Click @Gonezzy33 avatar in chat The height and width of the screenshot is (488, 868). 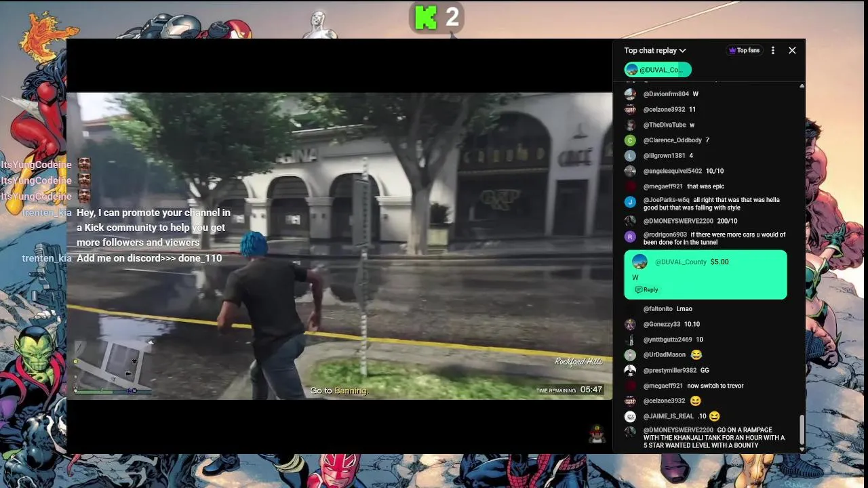click(x=630, y=325)
